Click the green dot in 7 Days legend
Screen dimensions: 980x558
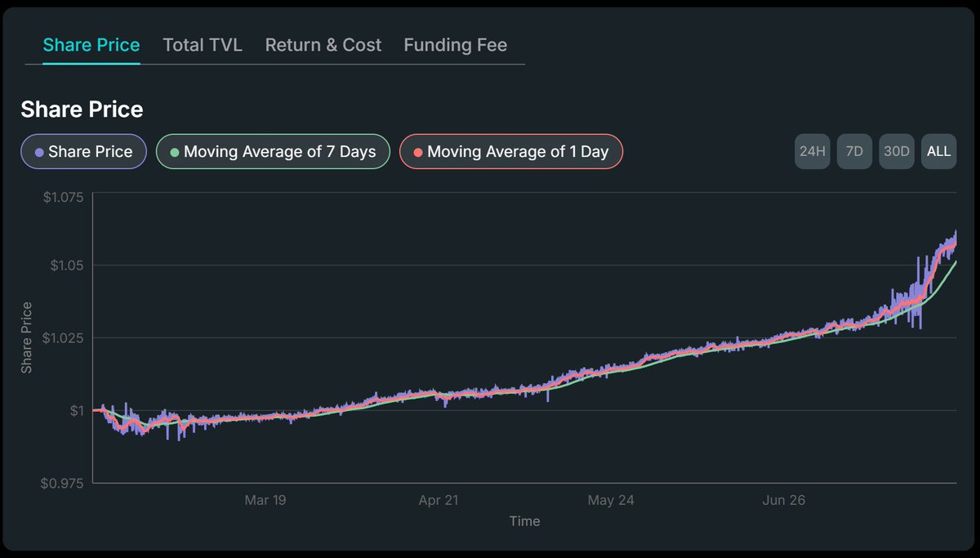(174, 152)
